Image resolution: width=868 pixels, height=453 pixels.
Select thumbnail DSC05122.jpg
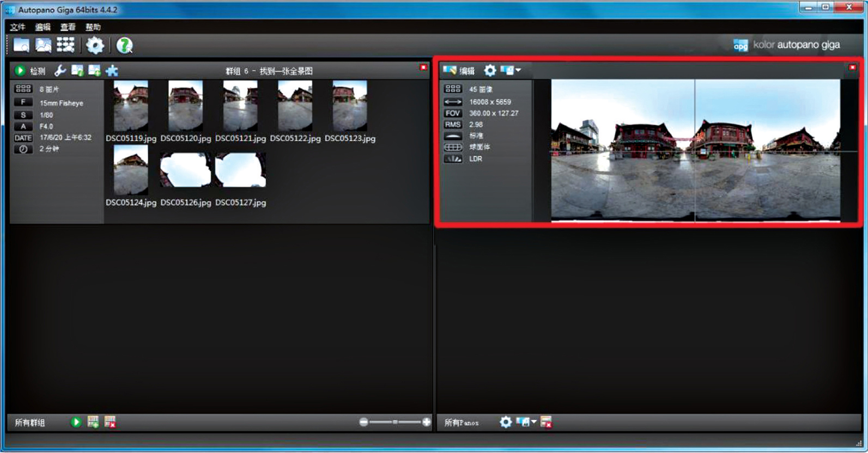(295, 106)
